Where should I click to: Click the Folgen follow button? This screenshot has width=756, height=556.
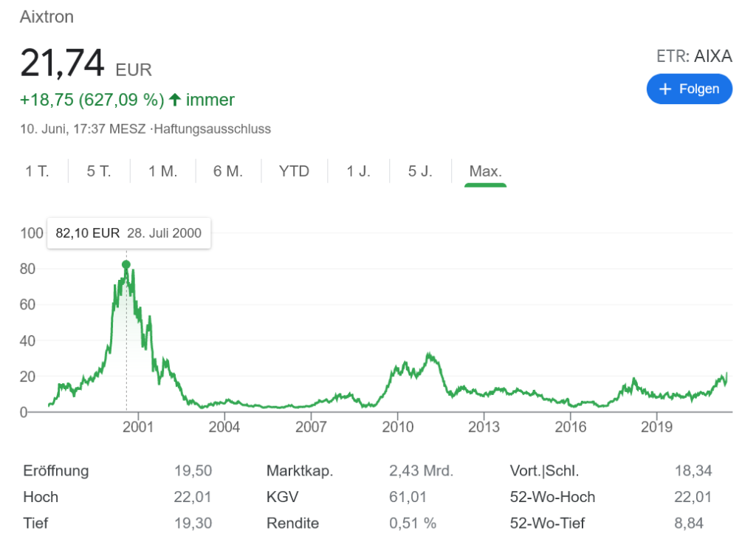coord(689,89)
